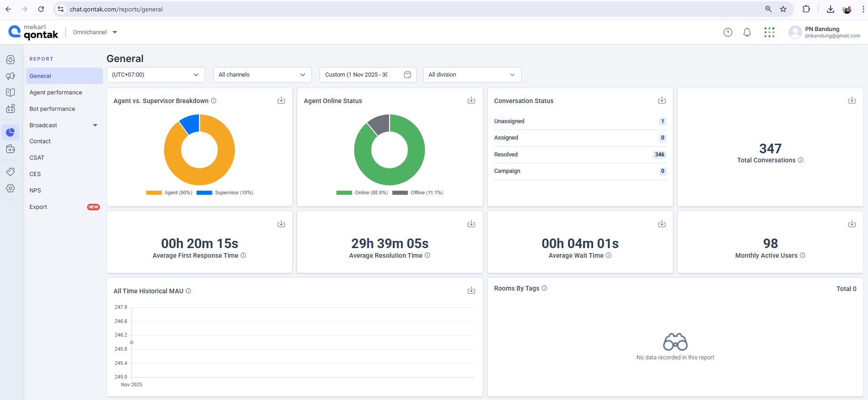The width and height of the screenshot is (868, 400).
Task: Toggle the Agent (90%) legend swatch
Action: [154, 193]
